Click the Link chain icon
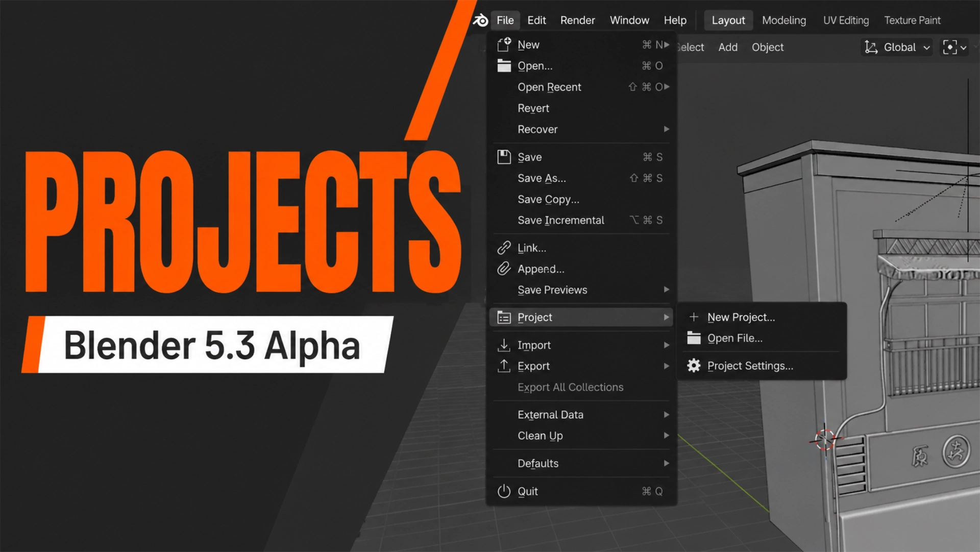Screen dimensions: 980x552 pos(504,248)
